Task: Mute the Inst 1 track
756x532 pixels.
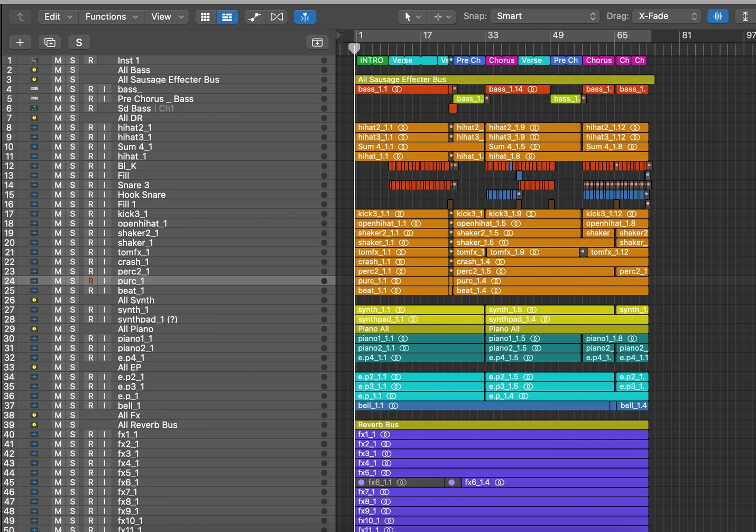Action: (58, 60)
